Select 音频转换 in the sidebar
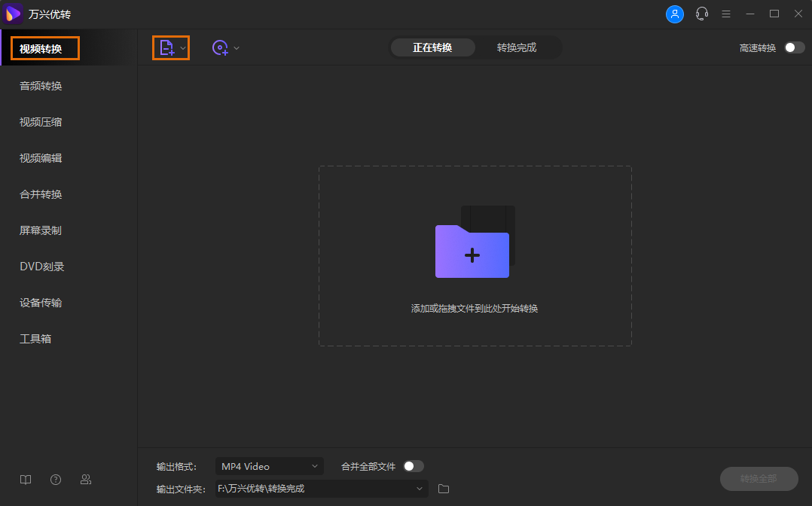 tap(40, 85)
